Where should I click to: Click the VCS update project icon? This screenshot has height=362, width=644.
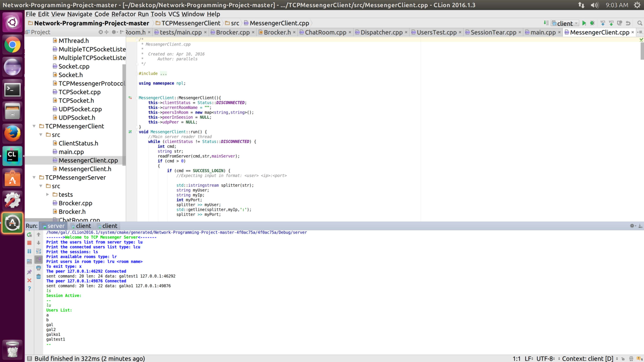pos(603,23)
